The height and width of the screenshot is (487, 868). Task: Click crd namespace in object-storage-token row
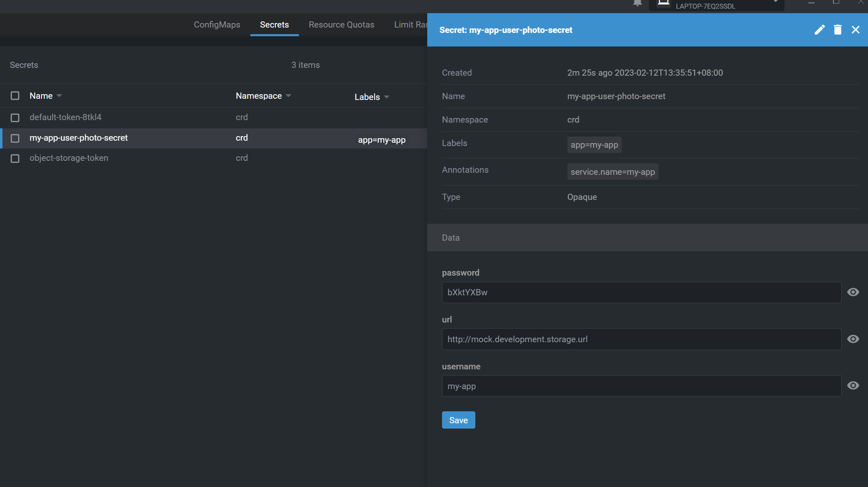(242, 158)
